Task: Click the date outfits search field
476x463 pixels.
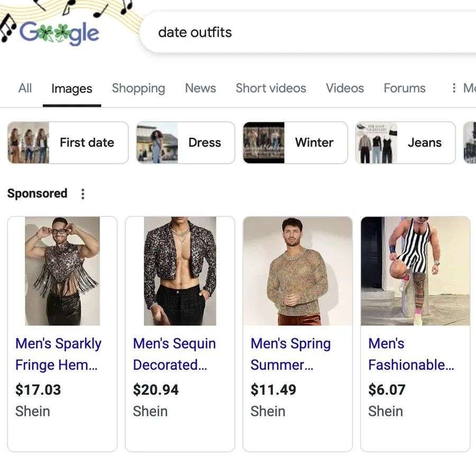Action: tap(307, 32)
